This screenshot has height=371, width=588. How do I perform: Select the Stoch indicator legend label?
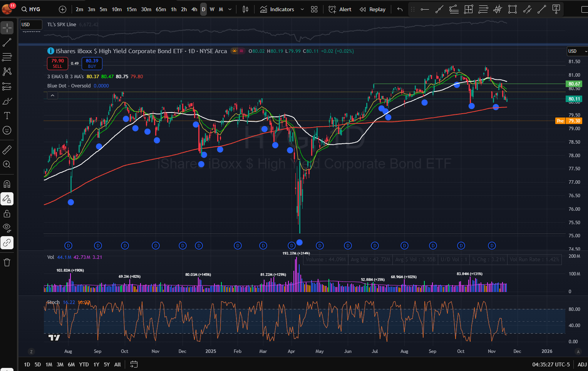[54, 302]
